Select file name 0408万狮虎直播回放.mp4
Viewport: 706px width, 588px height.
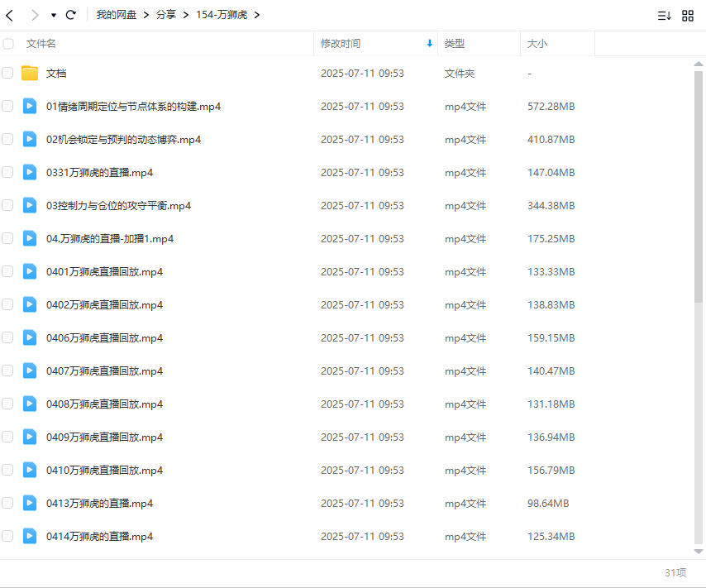[x=104, y=404]
